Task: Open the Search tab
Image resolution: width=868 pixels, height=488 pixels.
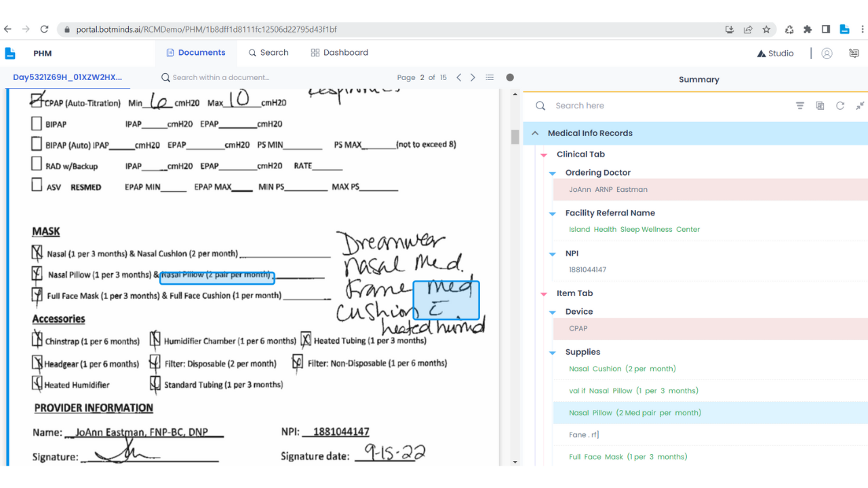Action: 269,52
